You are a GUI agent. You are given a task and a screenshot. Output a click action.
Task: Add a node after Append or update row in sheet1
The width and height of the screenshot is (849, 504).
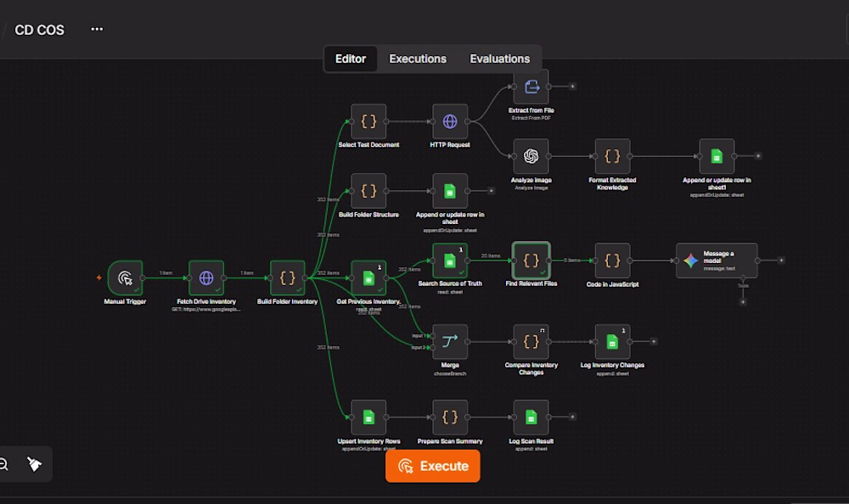(x=758, y=156)
